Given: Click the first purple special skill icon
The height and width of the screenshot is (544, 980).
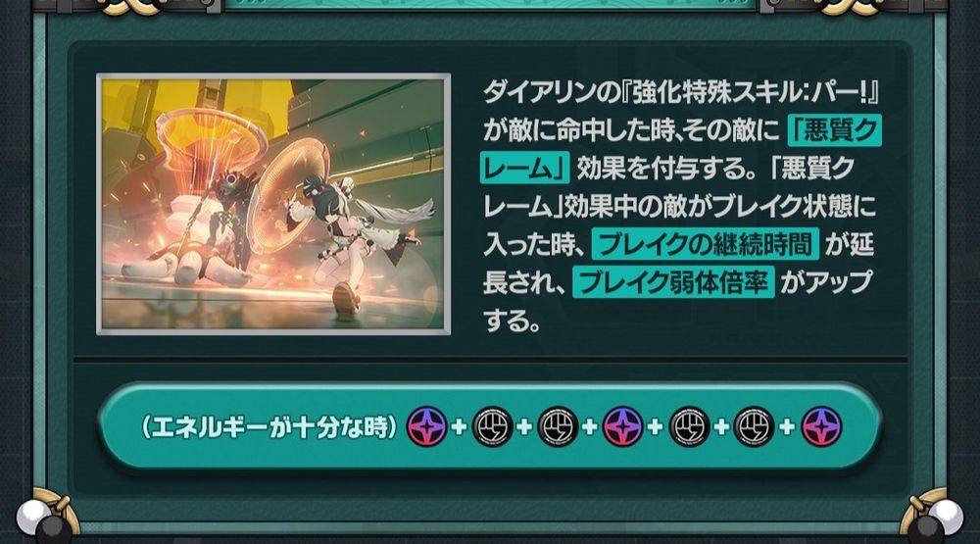Looking at the screenshot, I should click(x=427, y=426).
